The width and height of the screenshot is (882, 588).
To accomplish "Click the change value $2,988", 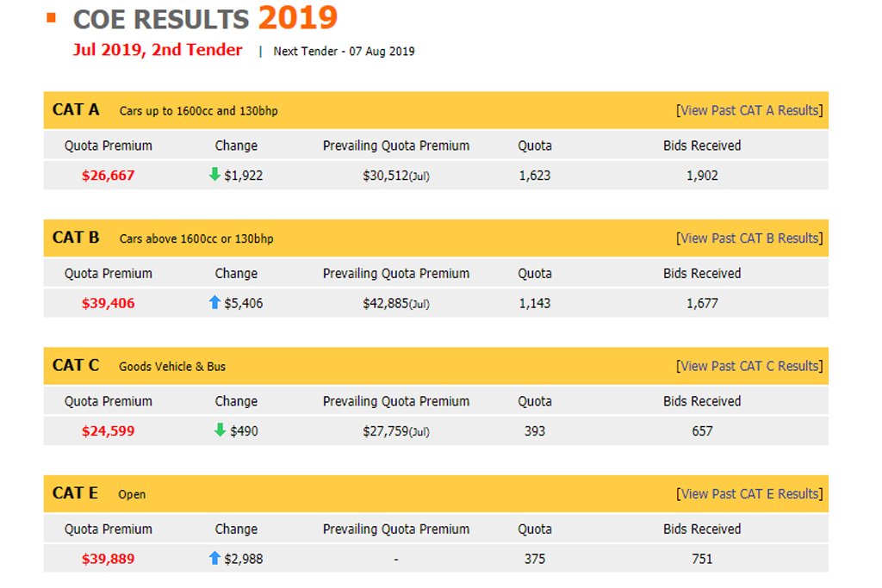I will (244, 559).
